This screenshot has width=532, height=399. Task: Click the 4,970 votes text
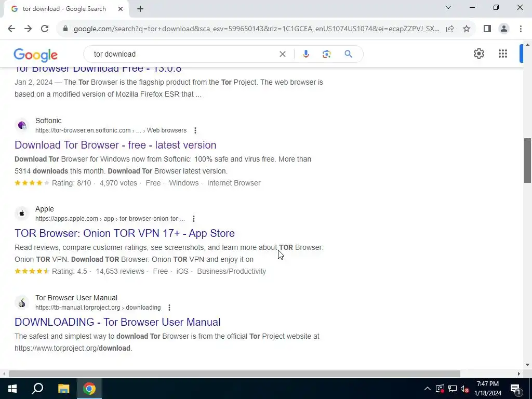pos(118,183)
